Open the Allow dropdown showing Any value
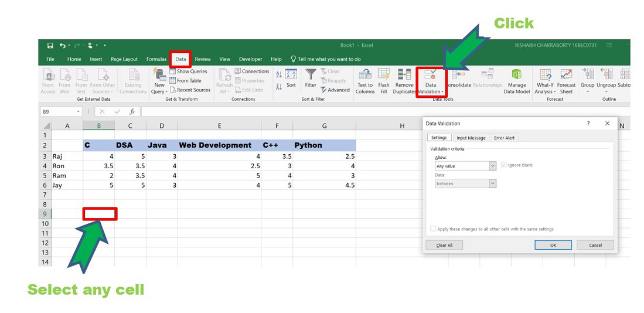The height and width of the screenshot is (313, 644). pos(465,166)
